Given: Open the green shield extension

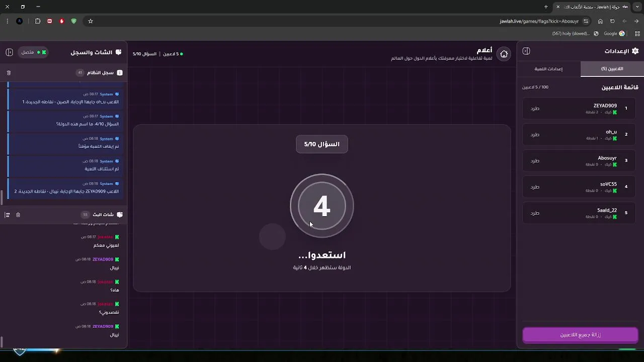Looking at the screenshot, I should click(x=73, y=21).
